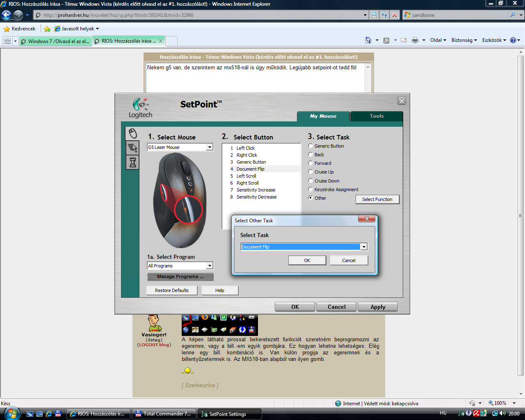Viewport: 525px width, 420px height.
Task: Click the RSS feeds icon in command bar
Action: [386, 40]
